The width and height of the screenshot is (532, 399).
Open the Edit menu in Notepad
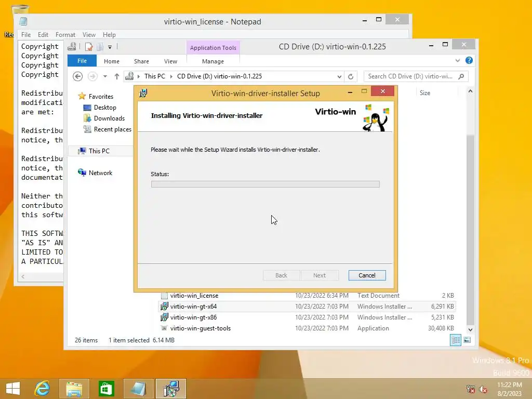[x=43, y=35]
